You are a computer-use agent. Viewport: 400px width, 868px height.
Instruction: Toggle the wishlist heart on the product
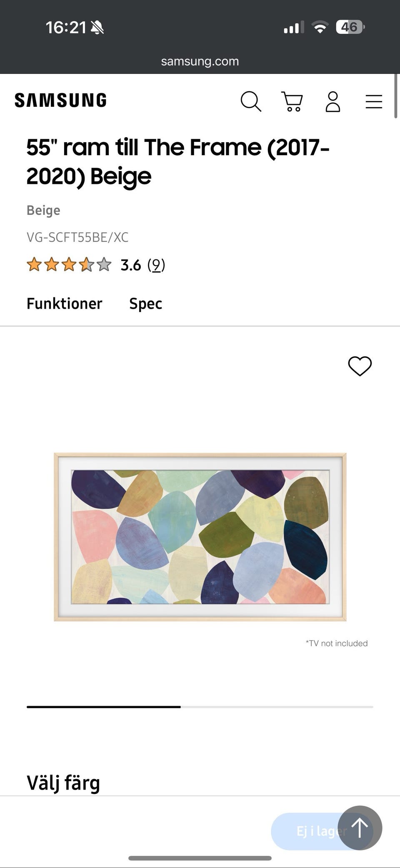pos(359,366)
